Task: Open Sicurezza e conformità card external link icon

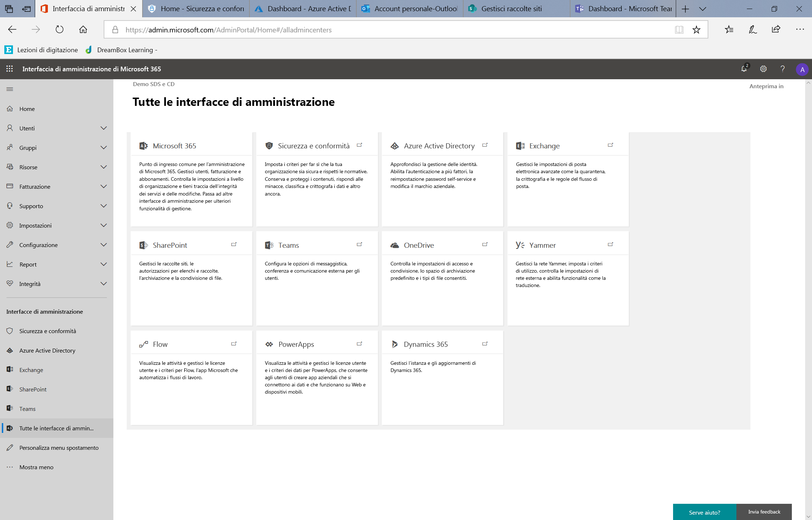Action: pos(359,145)
